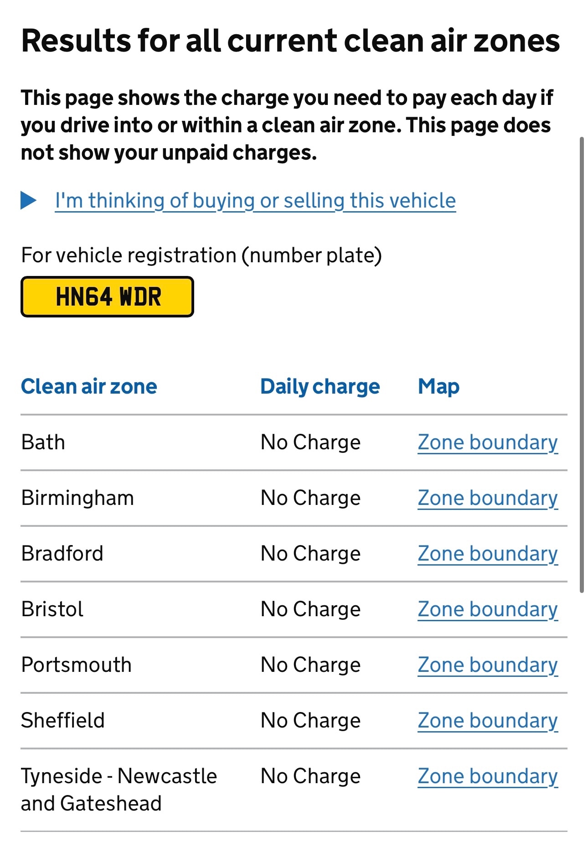Click the Map column header
Viewport: 588px width, 868px height.
click(x=438, y=387)
